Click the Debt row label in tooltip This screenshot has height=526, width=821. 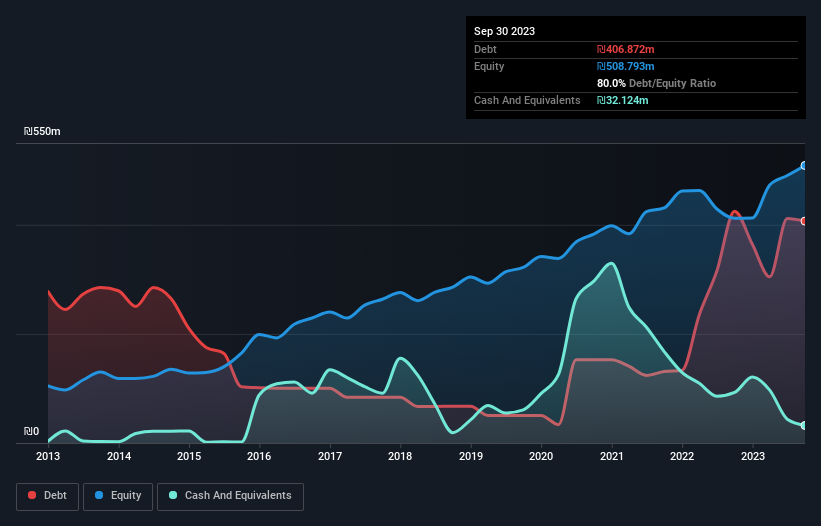pyautogui.click(x=485, y=49)
